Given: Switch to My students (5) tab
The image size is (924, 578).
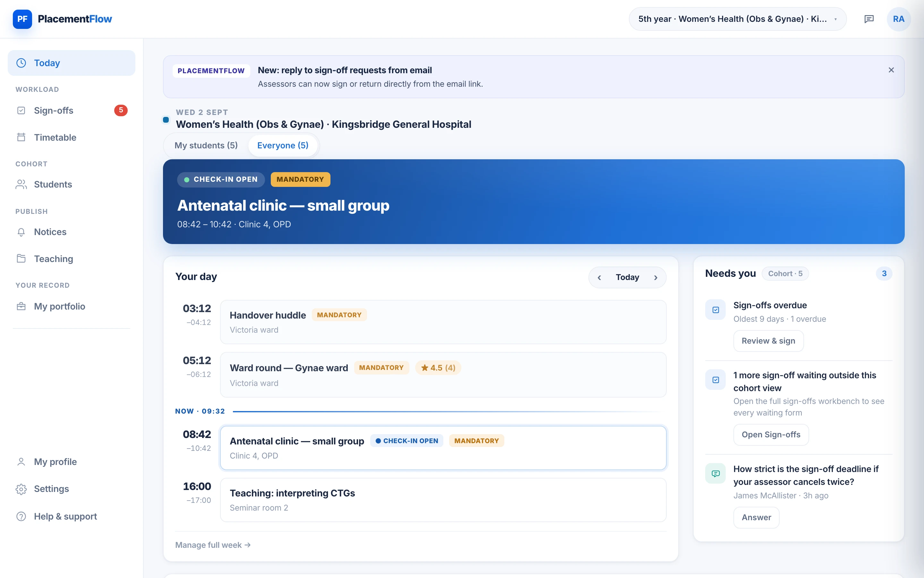Looking at the screenshot, I should [x=206, y=145].
